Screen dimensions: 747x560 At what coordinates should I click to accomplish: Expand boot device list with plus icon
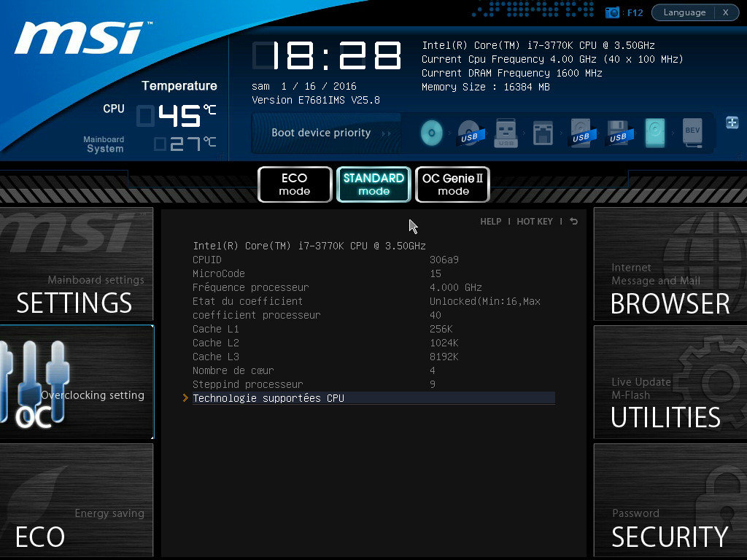tap(732, 122)
